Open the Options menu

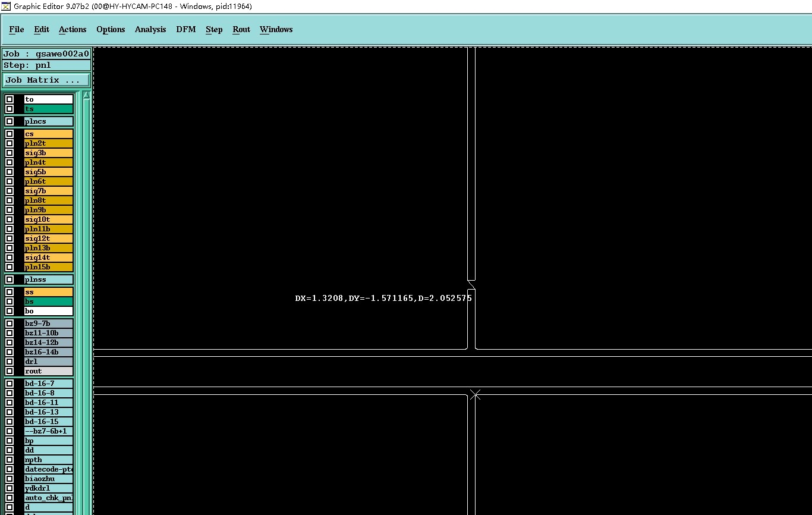[111, 29]
